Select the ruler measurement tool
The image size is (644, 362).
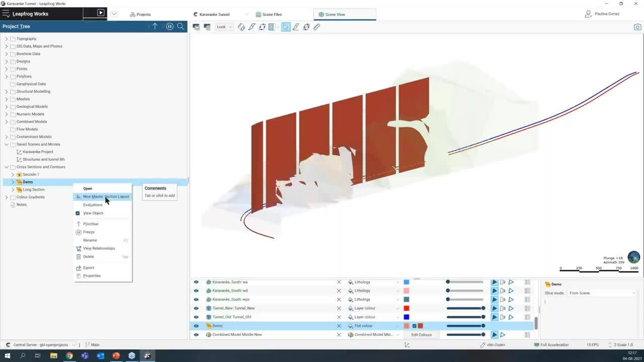(x=317, y=27)
